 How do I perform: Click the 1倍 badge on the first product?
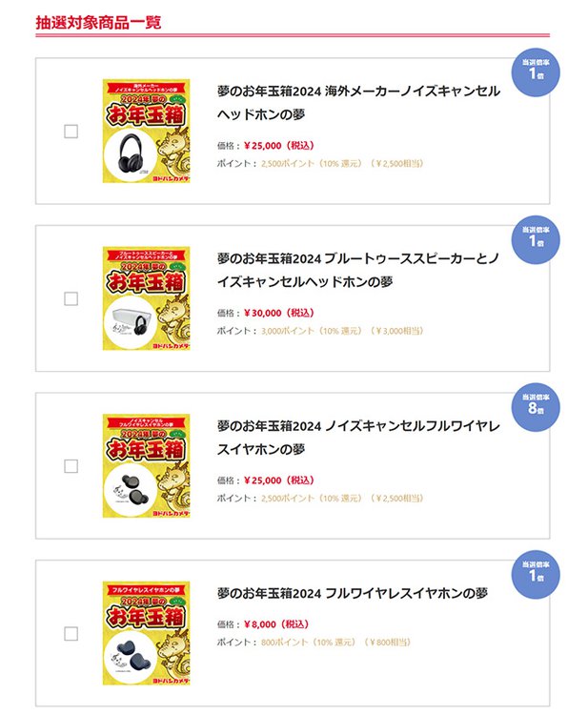click(536, 71)
